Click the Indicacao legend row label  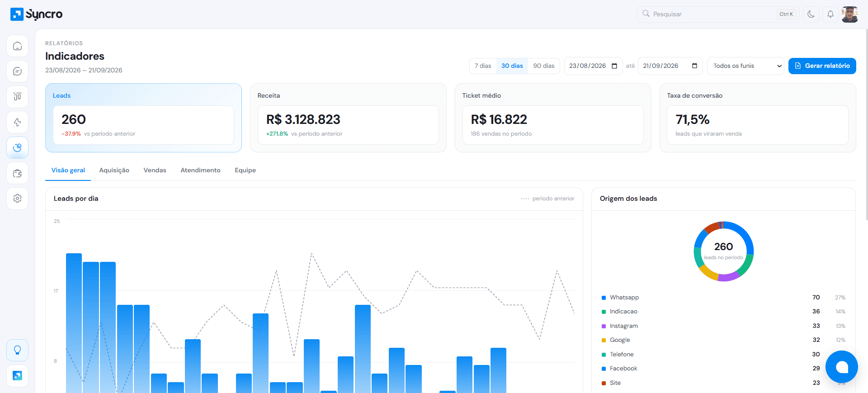[x=623, y=312]
